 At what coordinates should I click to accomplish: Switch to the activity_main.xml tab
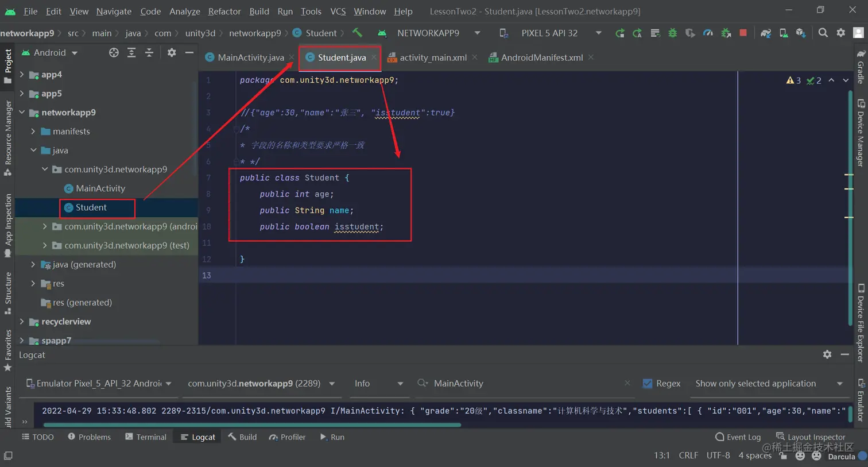(432, 57)
